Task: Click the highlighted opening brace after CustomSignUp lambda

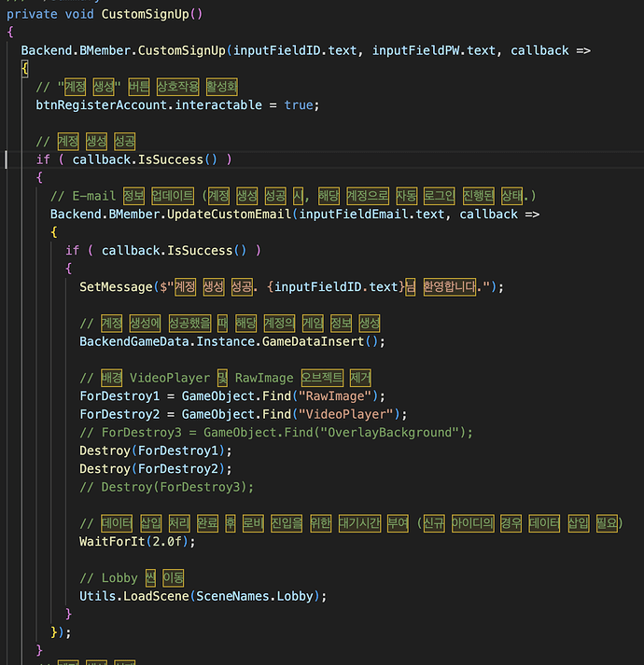Action: click(x=25, y=69)
